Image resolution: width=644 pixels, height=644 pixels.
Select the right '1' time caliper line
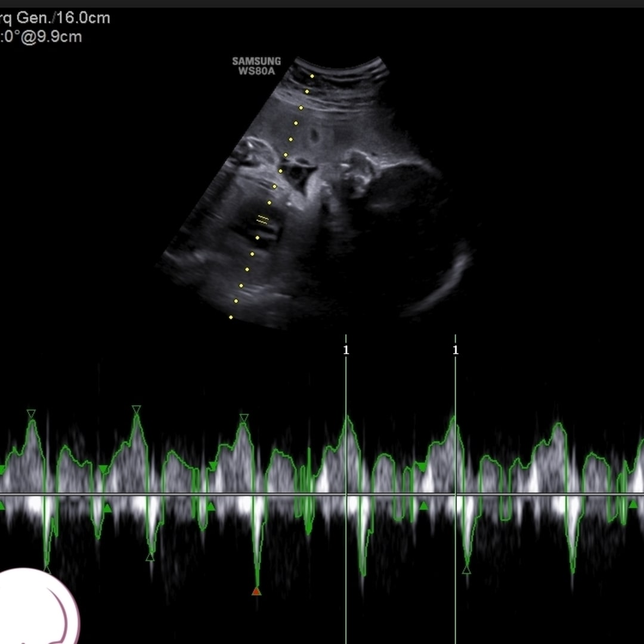tap(455, 489)
